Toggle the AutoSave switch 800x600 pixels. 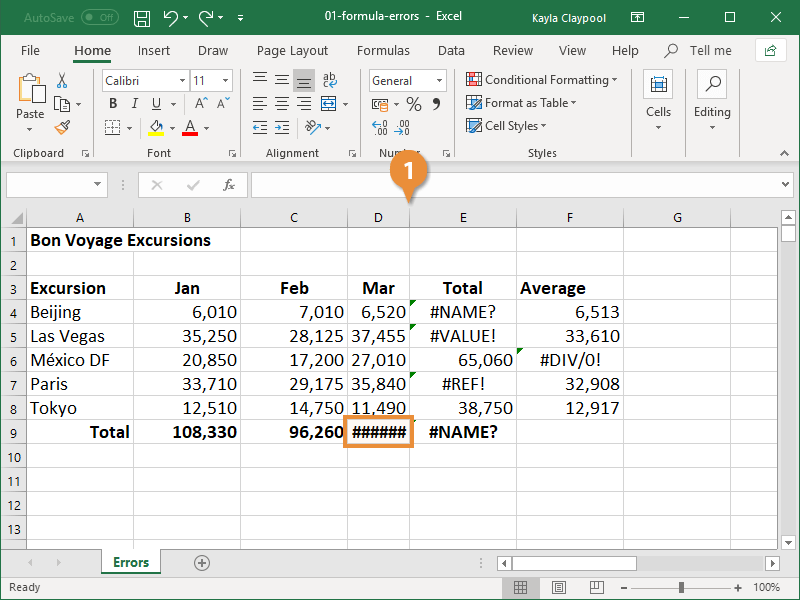click(x=99, y=18)
